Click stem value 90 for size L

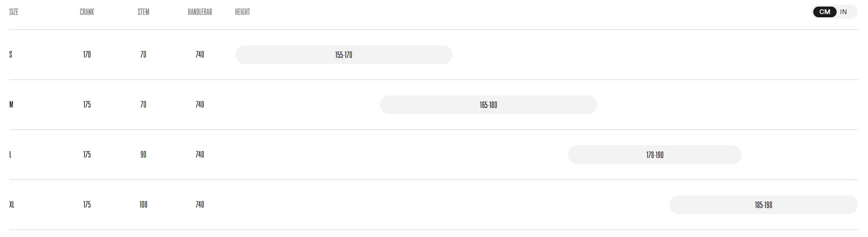(143, 155)
